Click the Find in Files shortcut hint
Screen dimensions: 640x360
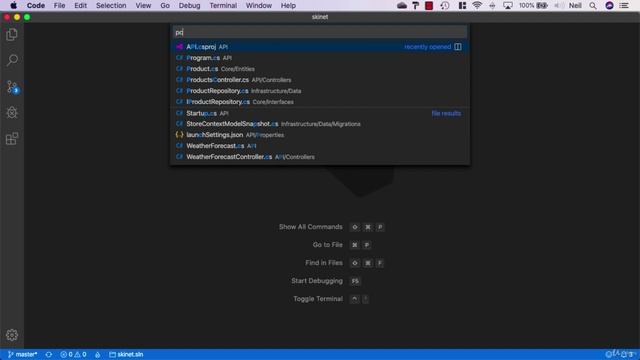(x=344, y=263)
